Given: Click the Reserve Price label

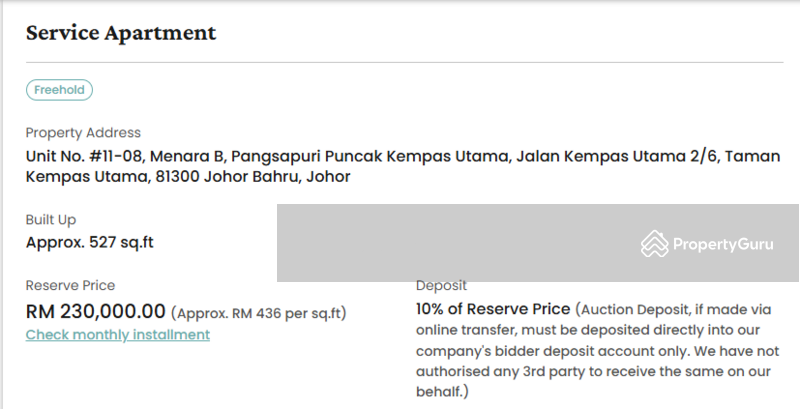Looking at the screenshot, I should (x=70, y=285).
